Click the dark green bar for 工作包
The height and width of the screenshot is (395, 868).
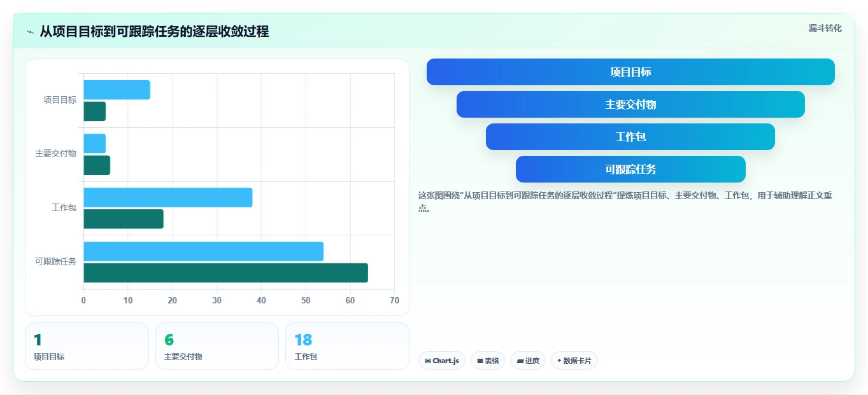click(124, 219)
